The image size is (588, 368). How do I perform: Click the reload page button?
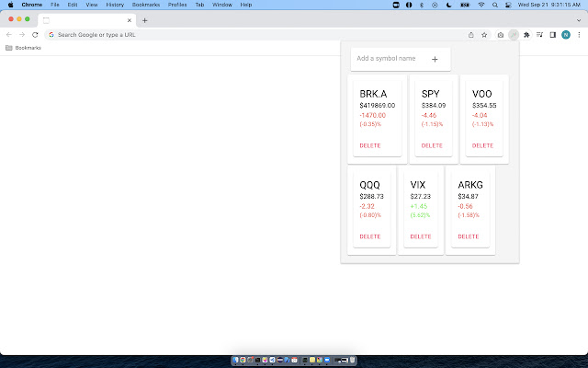pyautogui.click(x=35, y=35)
